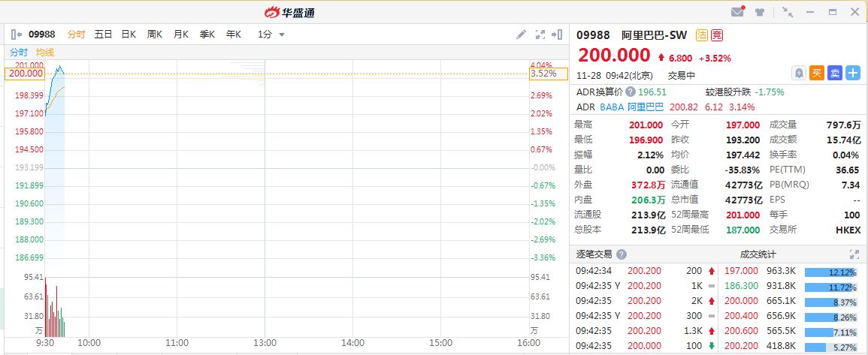Click 逐笔交易 help question mark
Screen dimensions: 868x355
point(622,254)
